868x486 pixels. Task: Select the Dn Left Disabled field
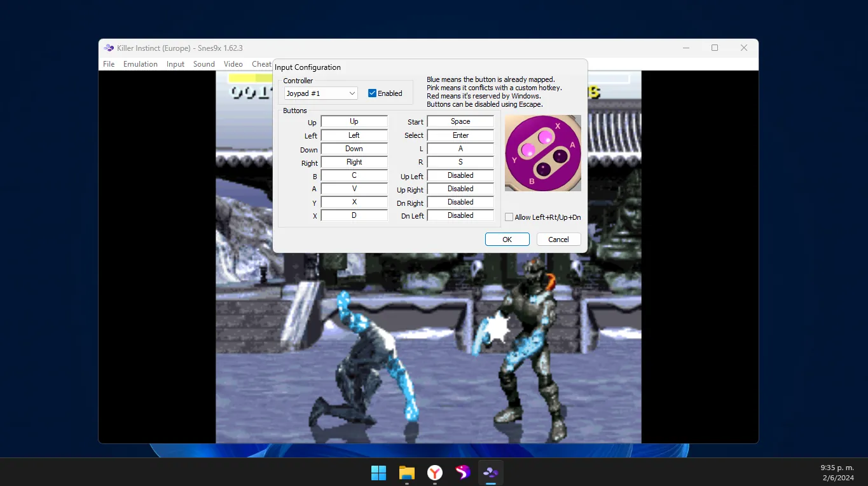pos(460,215)
